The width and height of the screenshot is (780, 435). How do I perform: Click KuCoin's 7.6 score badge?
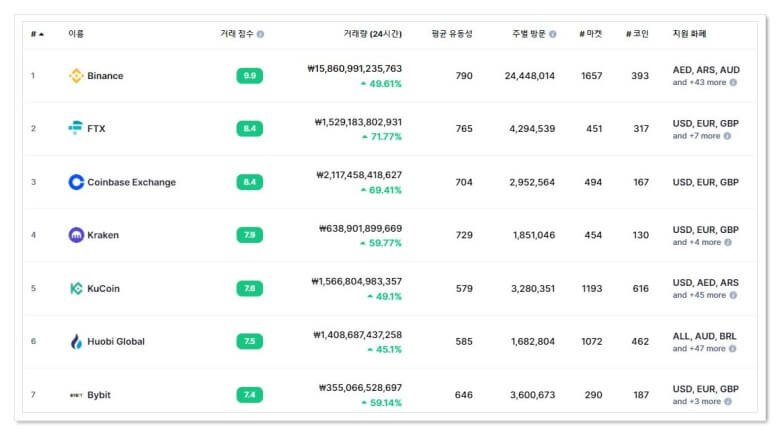[250, 289]
